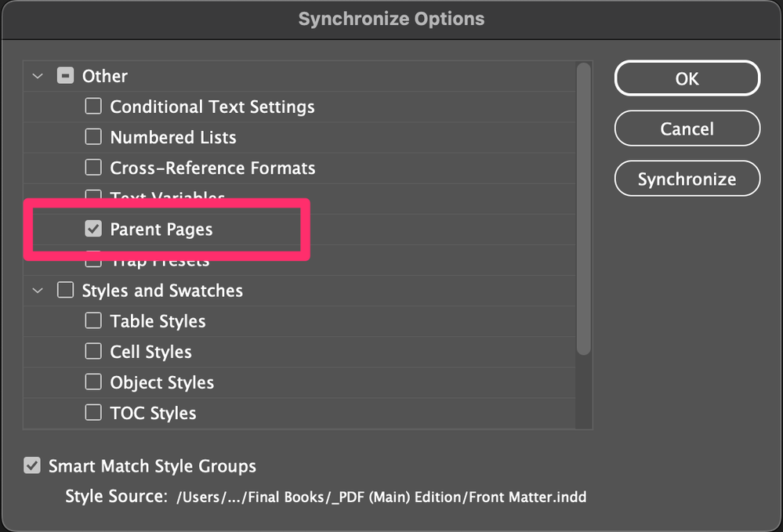Enable the Object Styles checkbox
Screen dimensions: 783x532
93,382
